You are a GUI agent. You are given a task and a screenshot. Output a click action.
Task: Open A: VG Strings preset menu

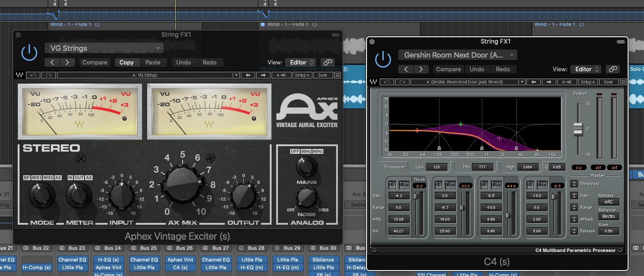coord(148,75)
